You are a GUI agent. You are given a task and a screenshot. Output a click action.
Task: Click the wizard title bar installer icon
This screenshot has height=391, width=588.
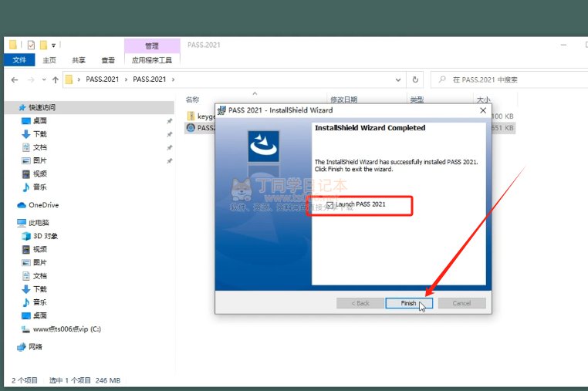221,110
